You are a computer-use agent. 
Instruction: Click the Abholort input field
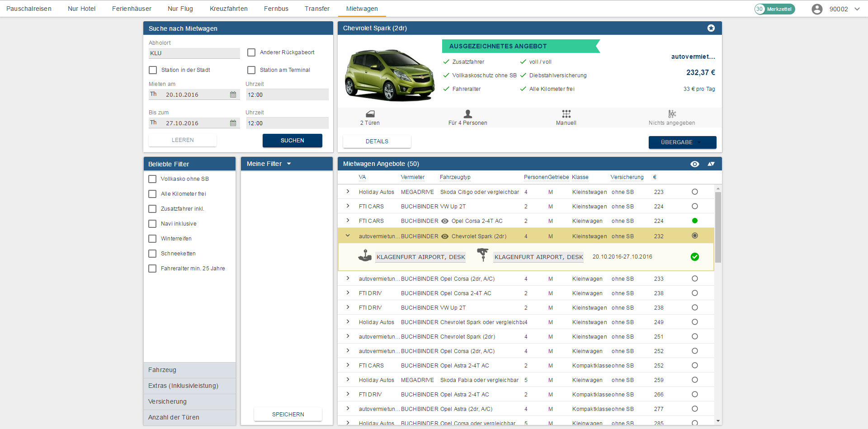194,53
